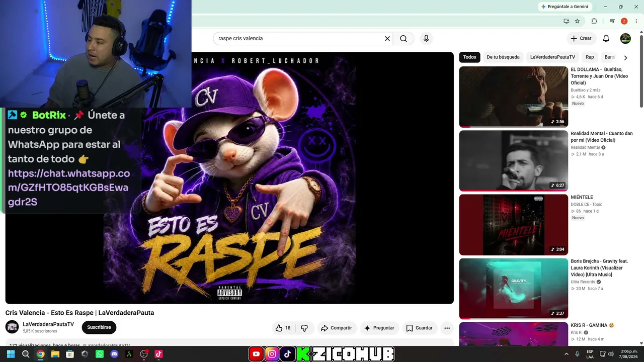Click 'DOBLE CE - Topic' channel text
Image resolution: width=644 pixels, height=362 pixels.
pos(586,205)
